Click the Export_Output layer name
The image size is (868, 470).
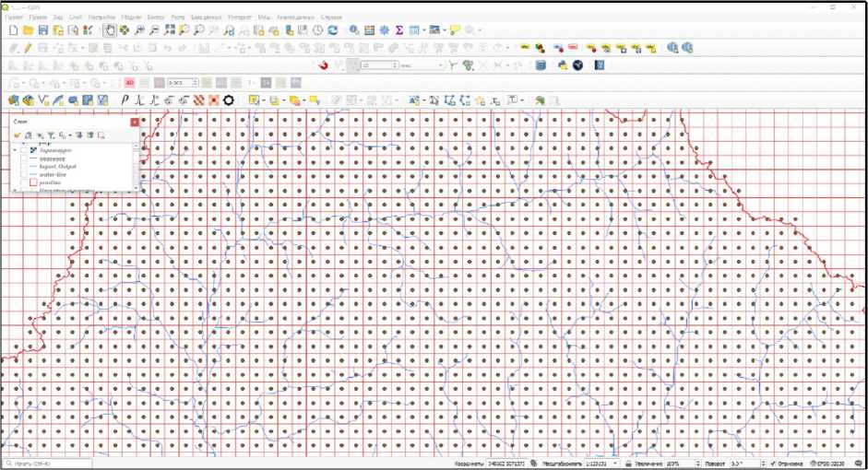[x=57, y=167]
